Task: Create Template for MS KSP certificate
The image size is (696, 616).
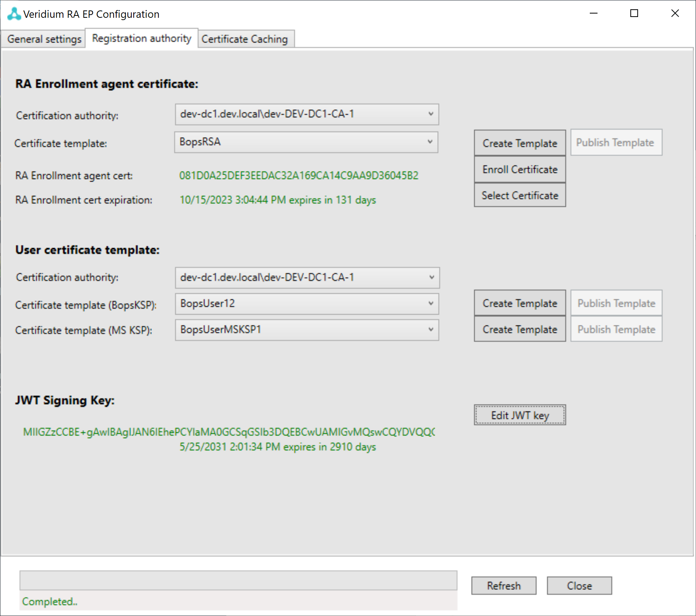Action: [519, 330]
